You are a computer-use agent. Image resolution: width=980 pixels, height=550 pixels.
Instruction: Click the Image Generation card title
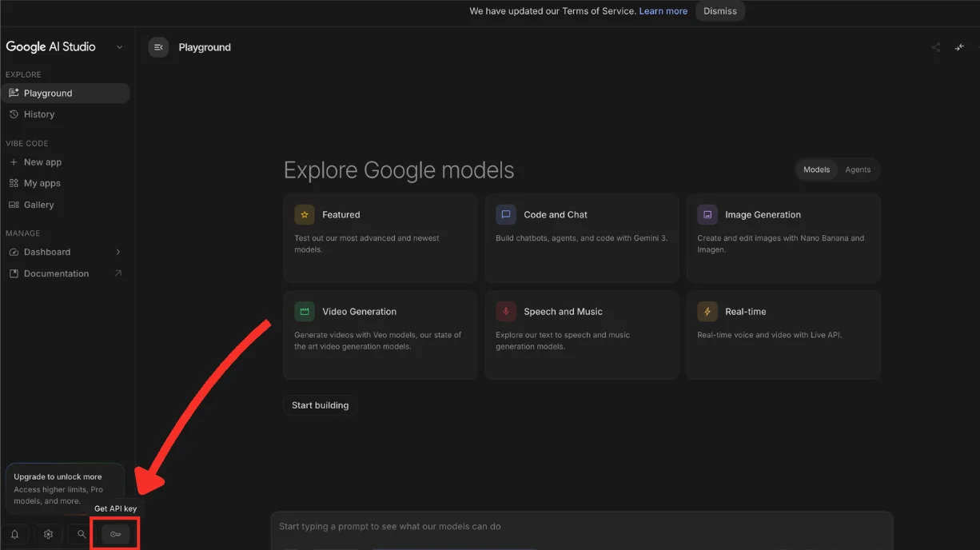coord(763,214)
